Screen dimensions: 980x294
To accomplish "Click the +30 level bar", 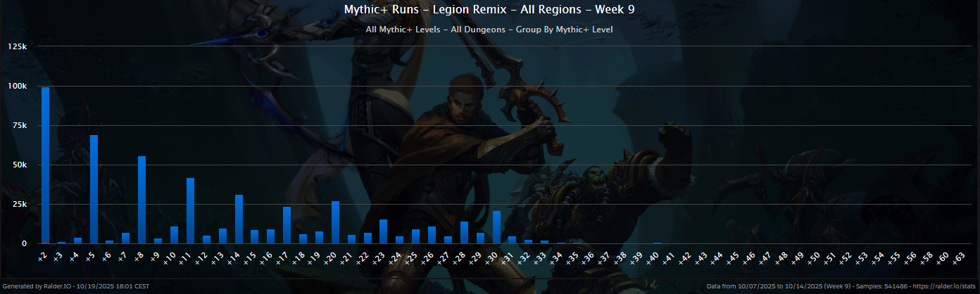I will click(496, 227).
